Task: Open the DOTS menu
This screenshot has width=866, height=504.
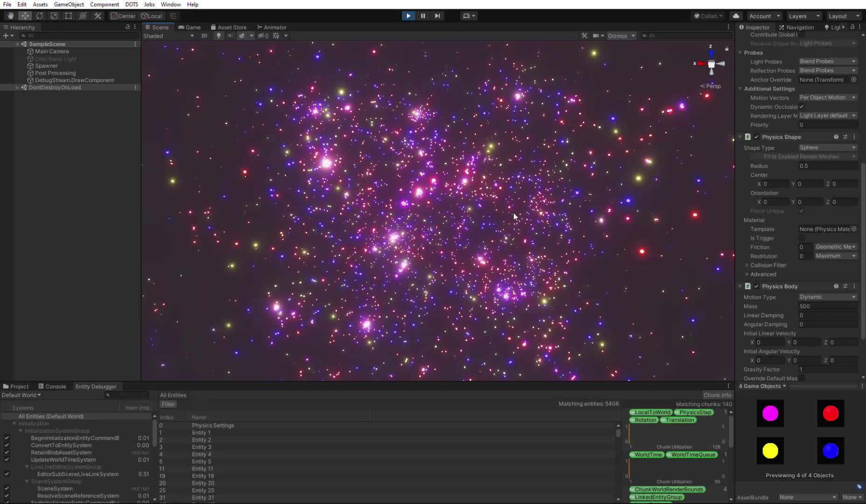Action: [131, 4]
